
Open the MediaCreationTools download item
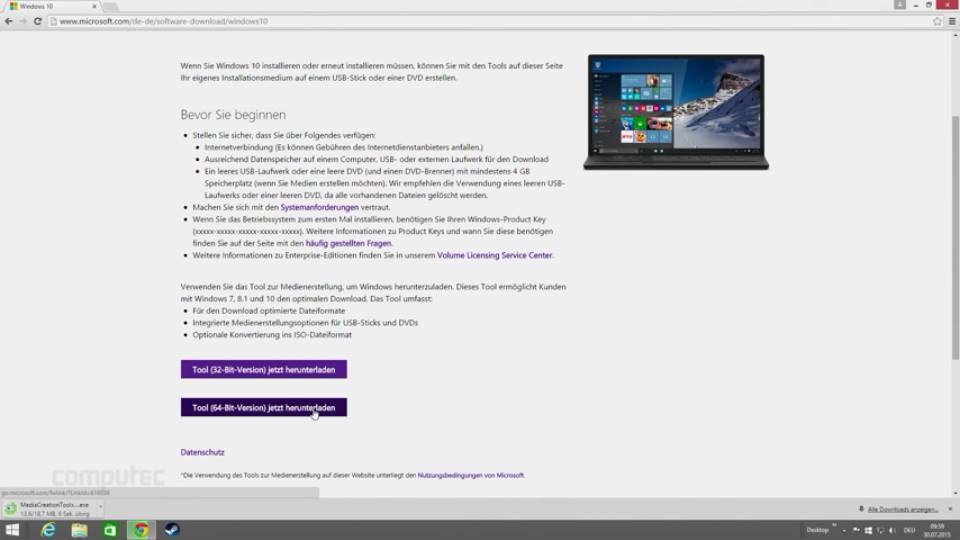tap(49, 509)
